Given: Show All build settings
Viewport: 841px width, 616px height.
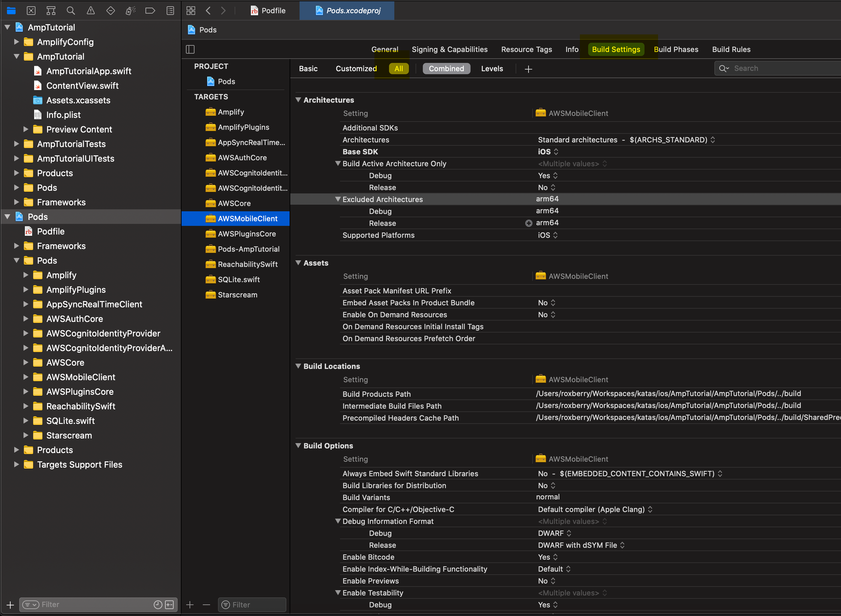Looking at the screenshot, I should [x=399, y=69].
